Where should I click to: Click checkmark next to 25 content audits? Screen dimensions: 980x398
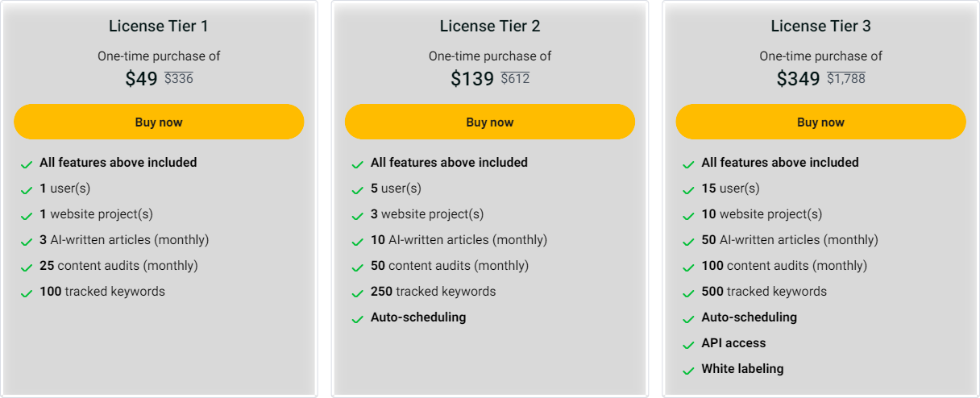click(27, 268)
